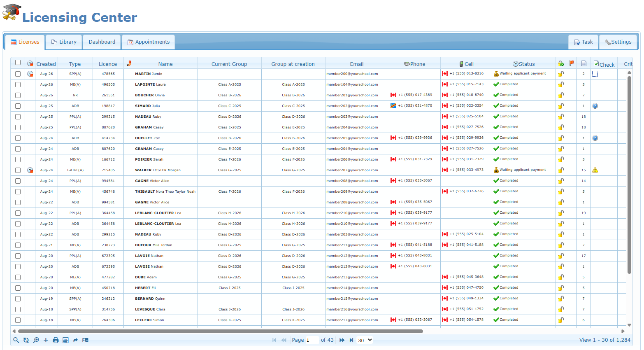Select the Licenses tab
The image size is (644, 350).
(x=25, y=42)
